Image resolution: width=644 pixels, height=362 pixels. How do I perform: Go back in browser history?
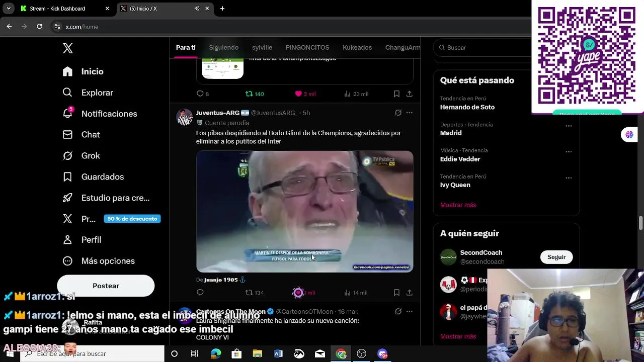pyautogui.click(x=9, y=27)
